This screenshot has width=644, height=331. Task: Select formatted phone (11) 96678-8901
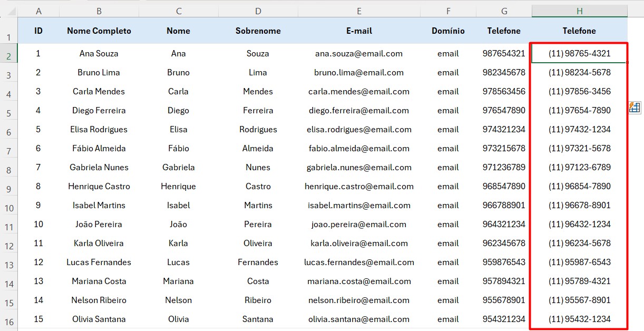tap(579, 205)
